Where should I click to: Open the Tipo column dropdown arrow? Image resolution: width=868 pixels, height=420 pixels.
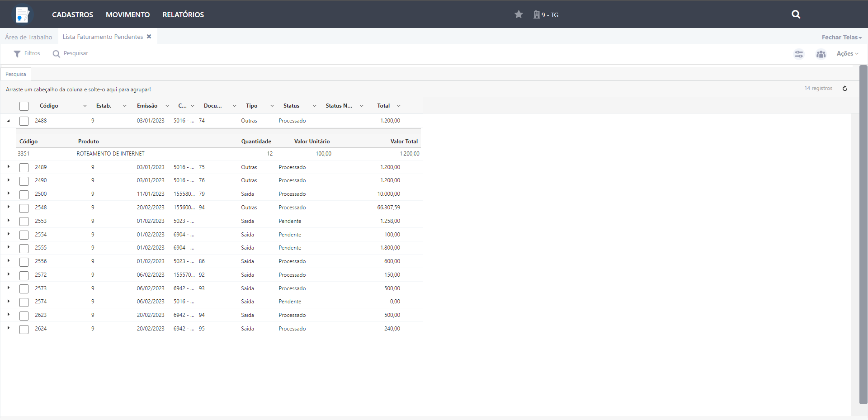pyautogui.click(x=272, y=106)
